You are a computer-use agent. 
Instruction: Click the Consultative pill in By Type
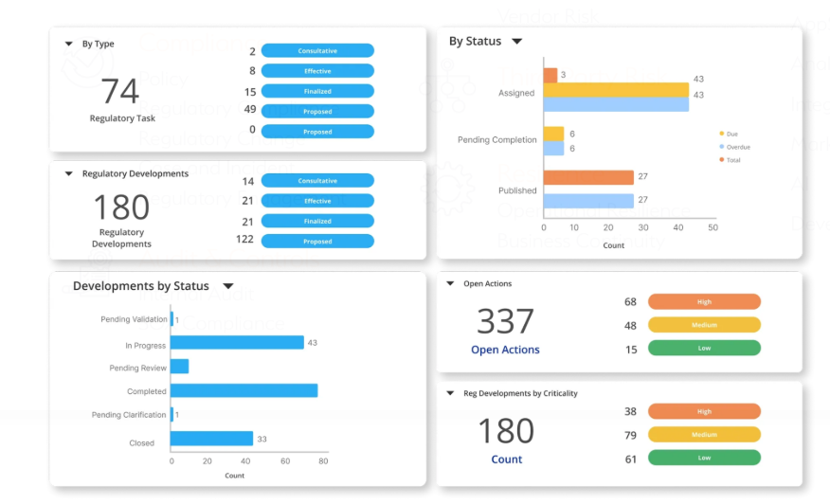click(317, 51)
